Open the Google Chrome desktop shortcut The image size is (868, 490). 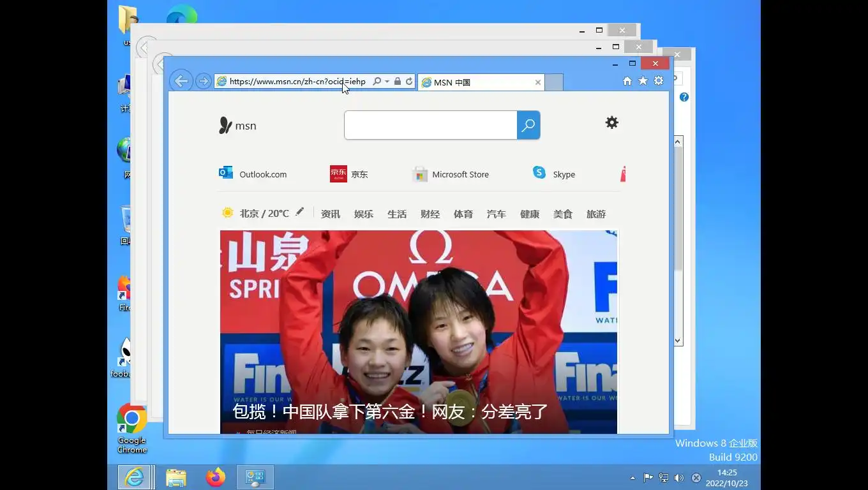tap(131, 428)
